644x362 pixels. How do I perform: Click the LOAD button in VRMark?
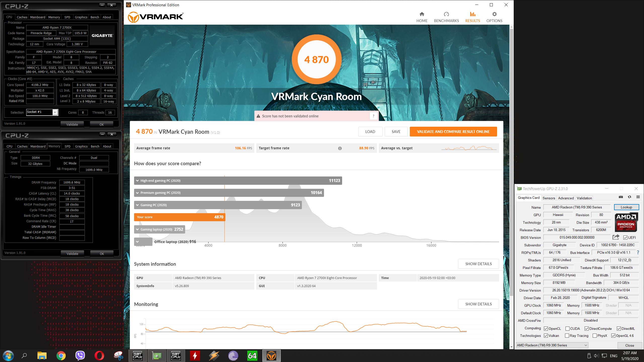pos(370,131)
